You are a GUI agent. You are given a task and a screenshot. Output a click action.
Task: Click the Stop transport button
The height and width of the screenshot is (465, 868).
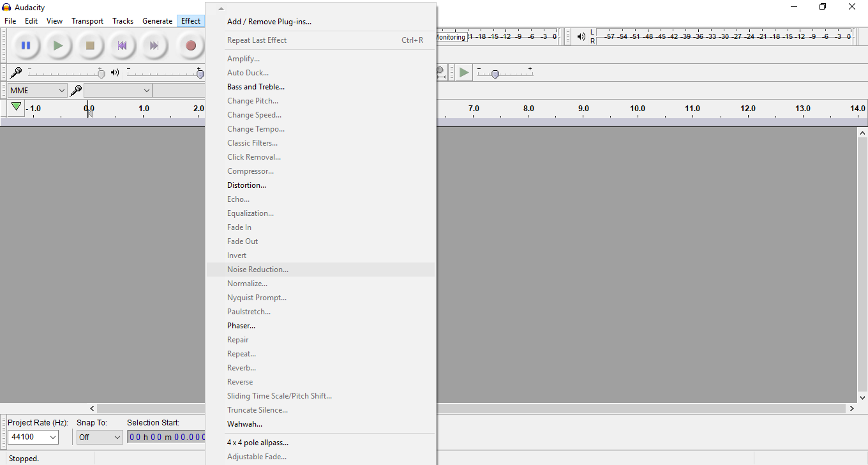(90, 45)
